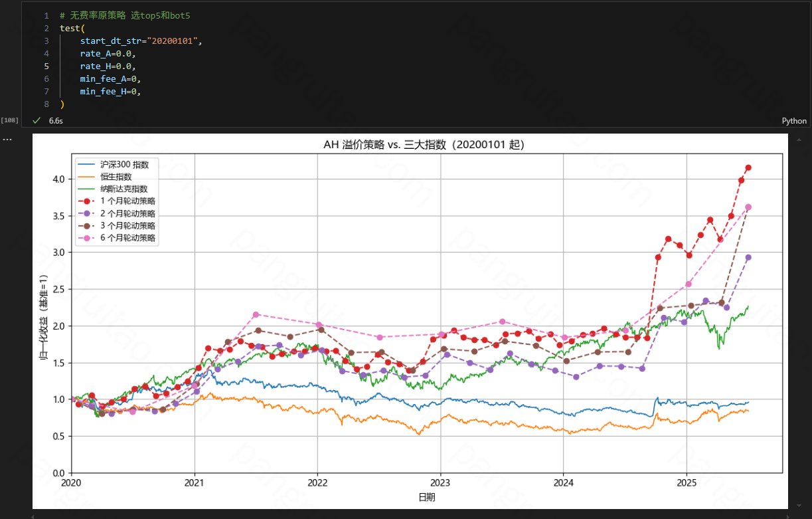Click the 4.0 y-axis tick label
The height and width of the screenshot is (519, 812).
point(59,179)
